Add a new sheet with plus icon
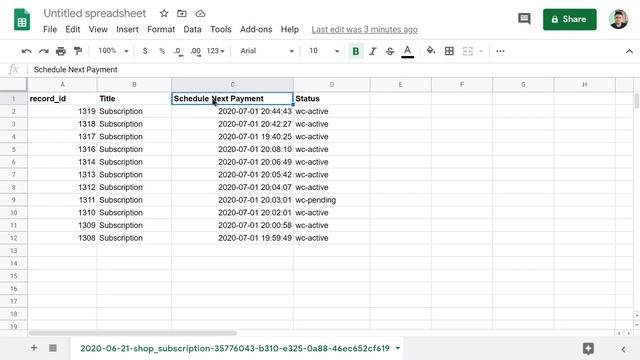The width and height of the screenshot is (640, 360). (x=34, y=348)
